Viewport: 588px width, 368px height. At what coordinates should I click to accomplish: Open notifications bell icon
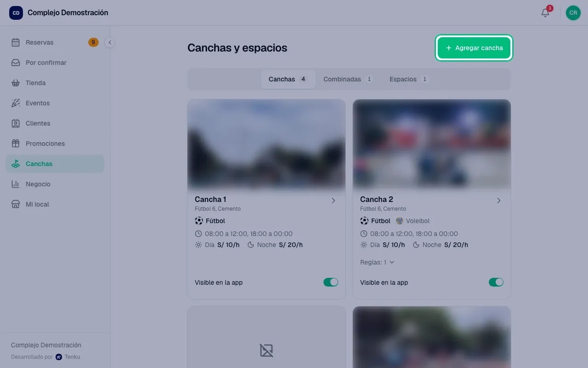point(545,13)
